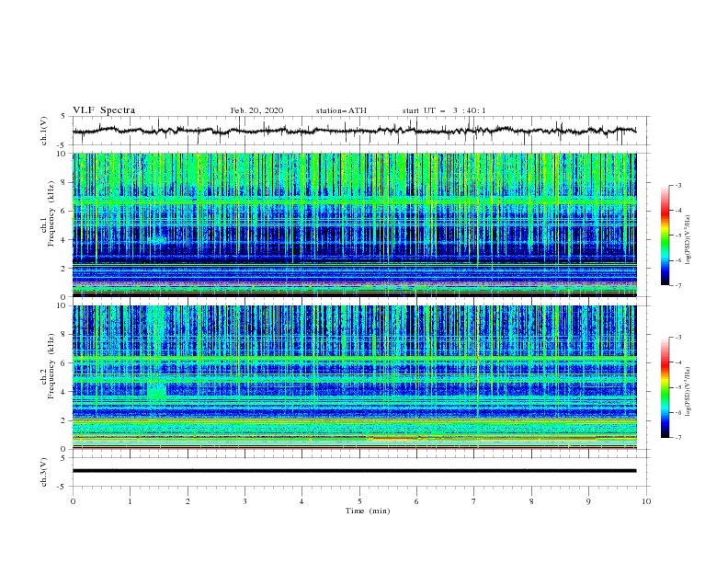Click time axis tick label "5"
The image size is (728, 563).
click(x=359, y=501)
